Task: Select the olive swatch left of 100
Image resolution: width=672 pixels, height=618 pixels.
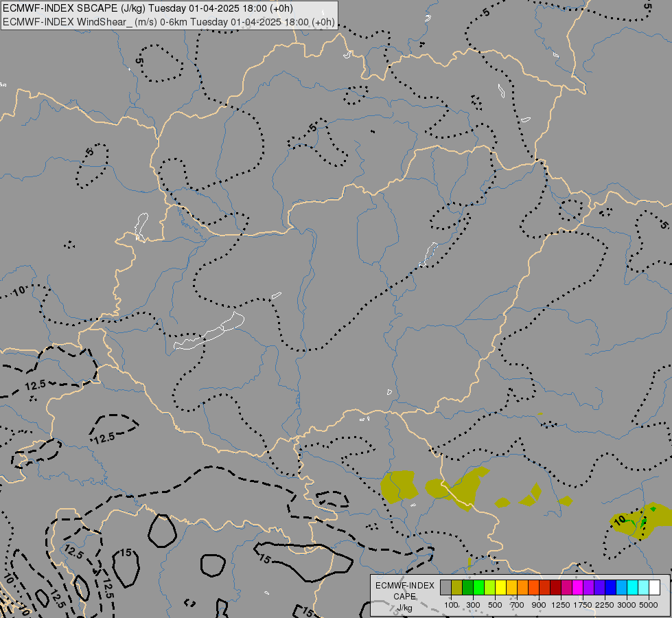Action: 457,587
